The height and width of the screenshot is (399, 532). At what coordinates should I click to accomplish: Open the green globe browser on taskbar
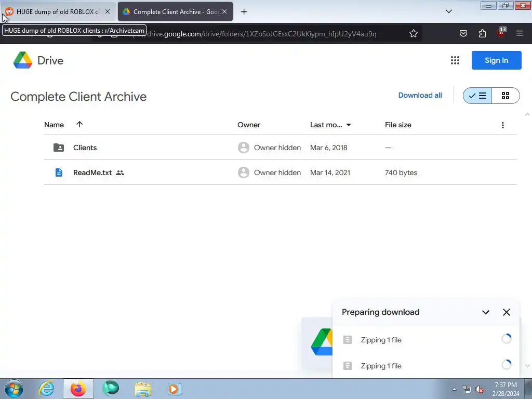(x=111, y=389)
